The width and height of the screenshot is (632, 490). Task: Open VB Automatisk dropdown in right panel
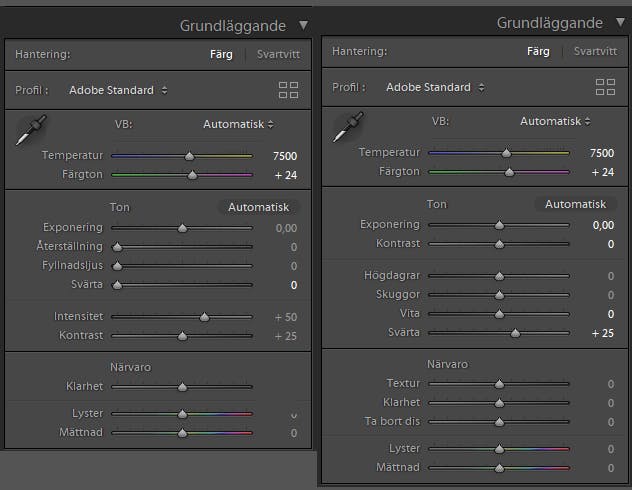pos(555,122)
